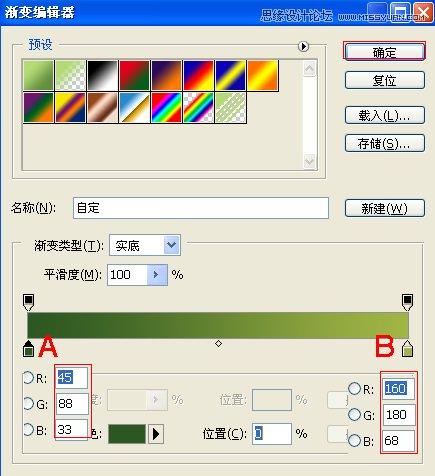Click the right G field showing 180

point(399,414)
